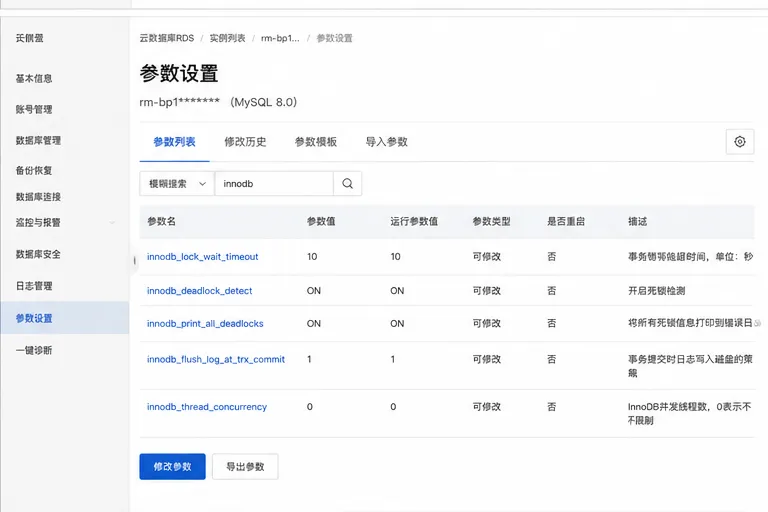The image size is (768, 512).
Task: Open 数据库管理 in the sidebar
Action: [x=38, y=141]
